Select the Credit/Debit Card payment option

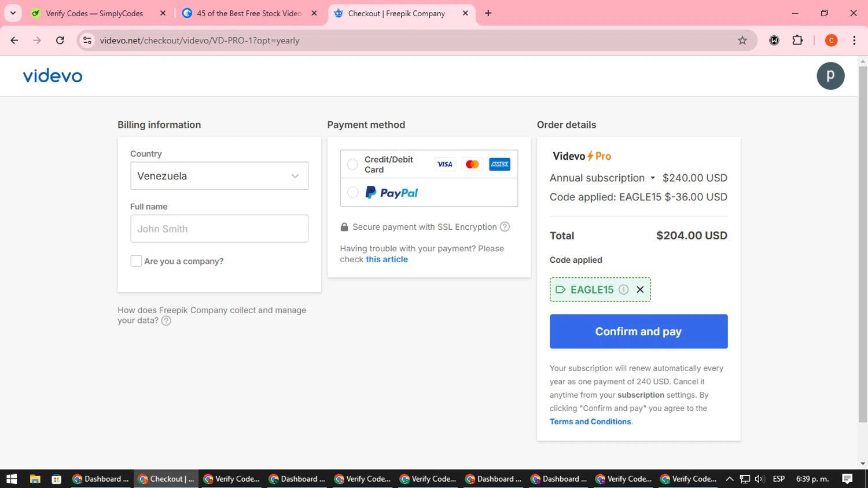(x=352, y=164)
